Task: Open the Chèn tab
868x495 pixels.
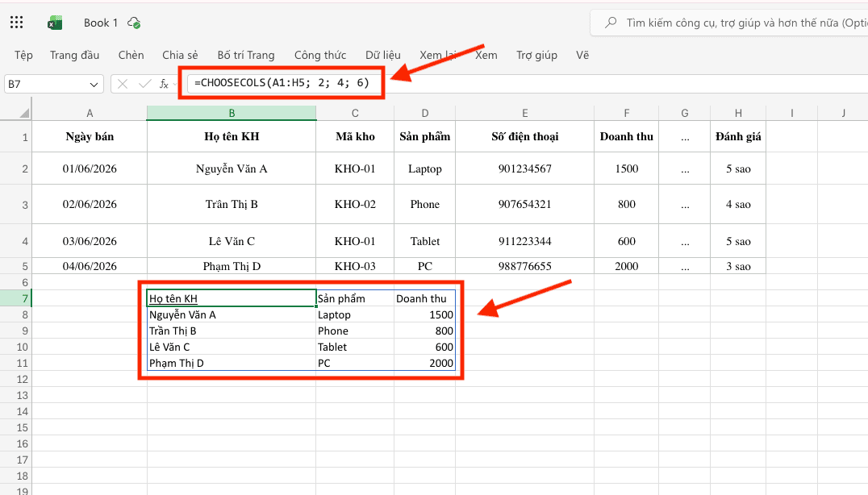Action: click(131, 55)
